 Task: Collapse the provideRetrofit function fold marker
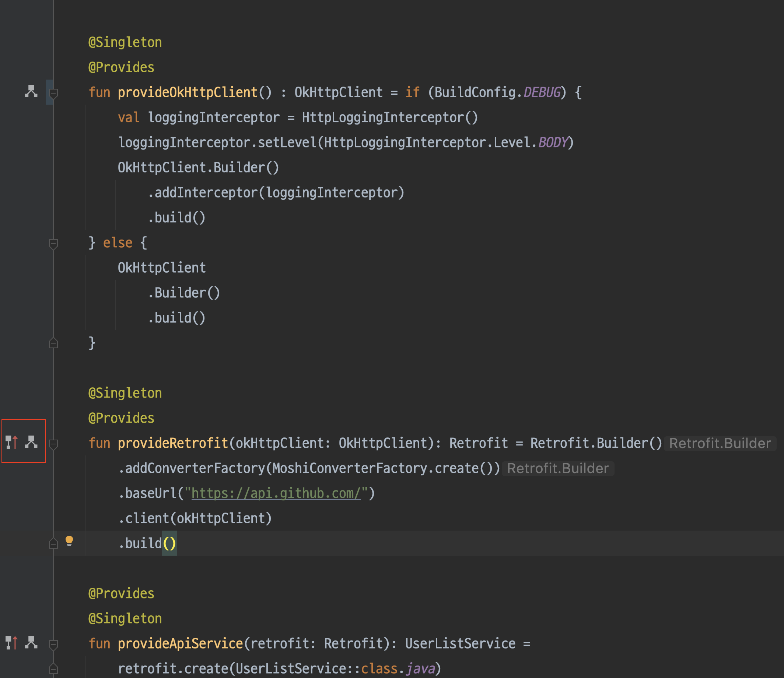pos(53,444)
